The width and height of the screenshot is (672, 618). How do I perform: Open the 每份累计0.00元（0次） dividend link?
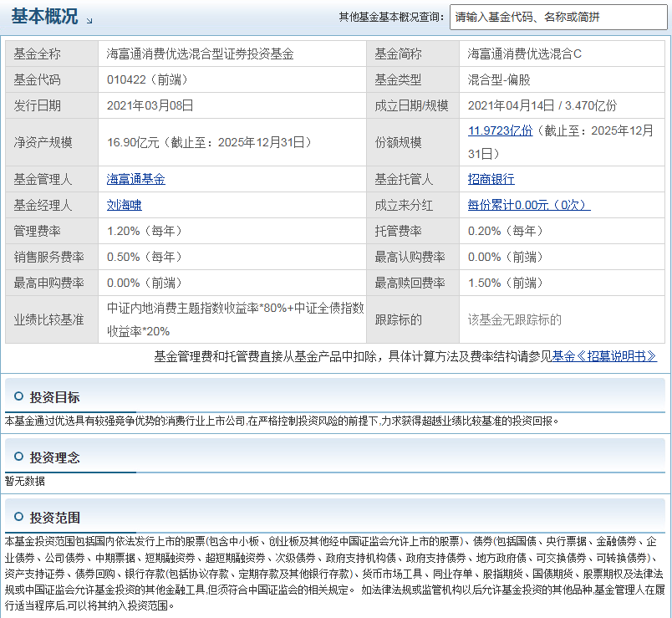point(529,205)
